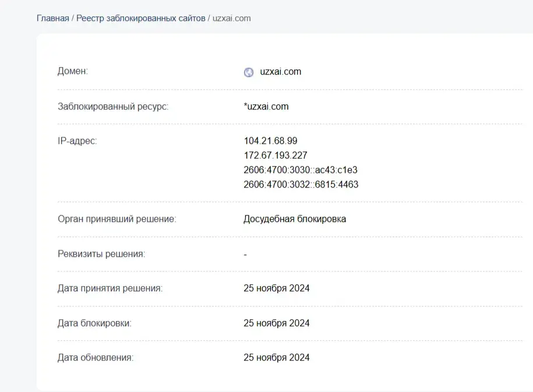Click the Дата принятия решения date value

pyautogui.click(x=276, y=288)
